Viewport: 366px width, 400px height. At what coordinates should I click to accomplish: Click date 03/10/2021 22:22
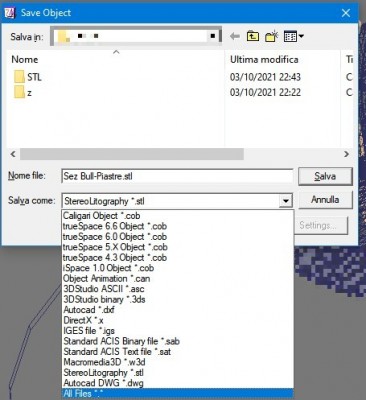point(265,92)
